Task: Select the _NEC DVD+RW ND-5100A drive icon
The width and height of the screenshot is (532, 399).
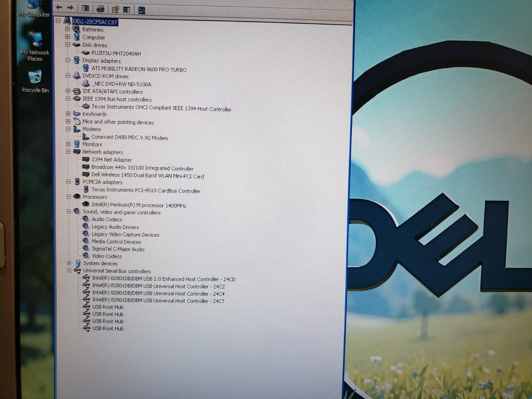Action: [x=86, y=83]
